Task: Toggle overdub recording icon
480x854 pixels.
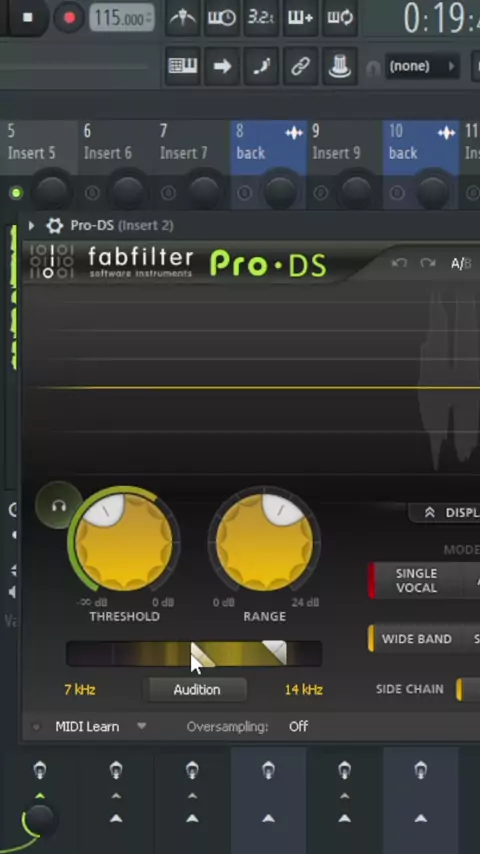Action: [300, 17]
